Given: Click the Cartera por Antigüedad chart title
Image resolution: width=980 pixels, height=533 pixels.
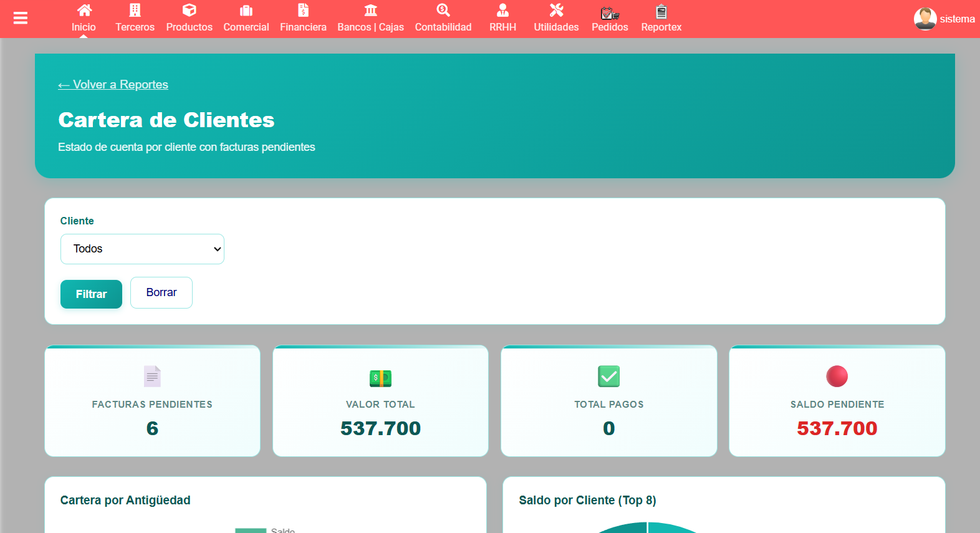Looking at the screenshot, I should 125,501.
